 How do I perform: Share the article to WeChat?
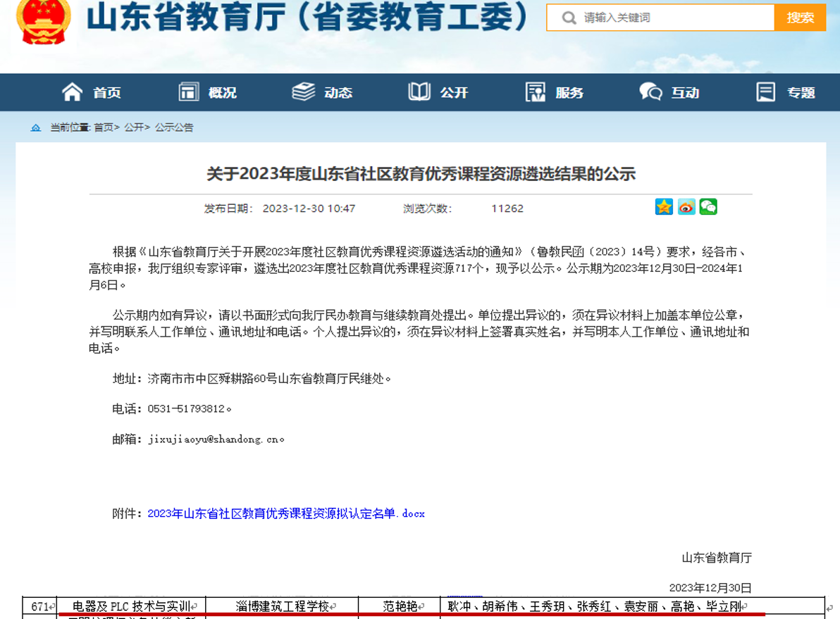[708, 207]
